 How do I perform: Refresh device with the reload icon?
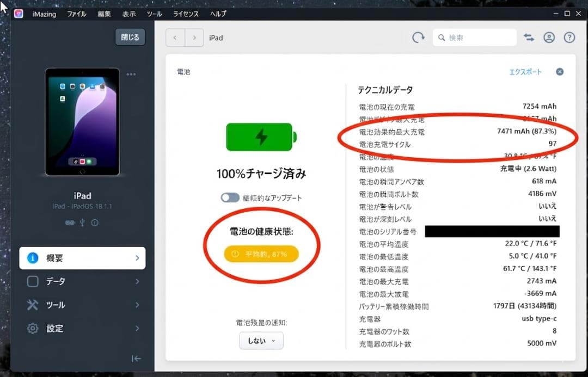418,38
